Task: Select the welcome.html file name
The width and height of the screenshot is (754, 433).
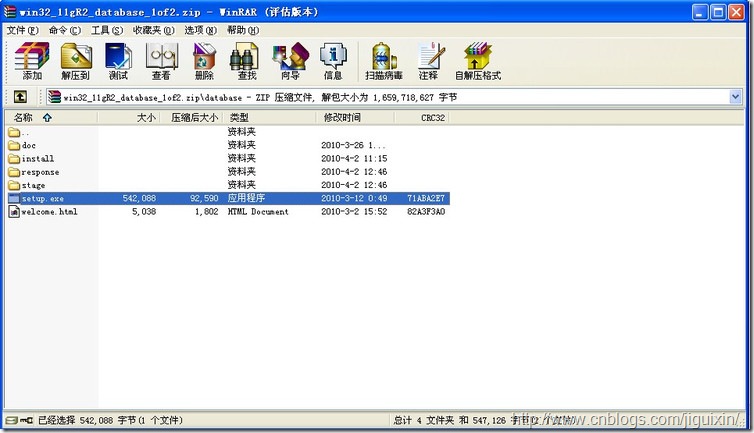Action: (x=49, y=212)
